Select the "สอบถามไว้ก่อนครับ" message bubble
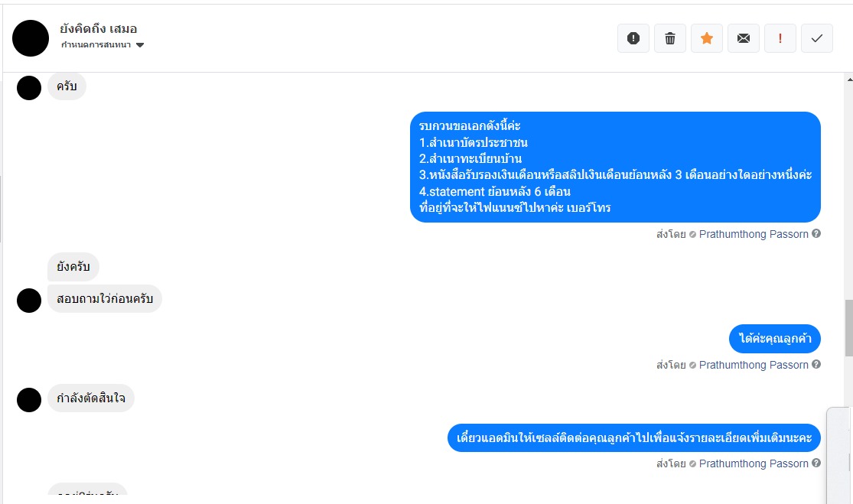Image resolution: width=853 pixels, height=504 pixels. pyautogui.click(x=105, y=299)
